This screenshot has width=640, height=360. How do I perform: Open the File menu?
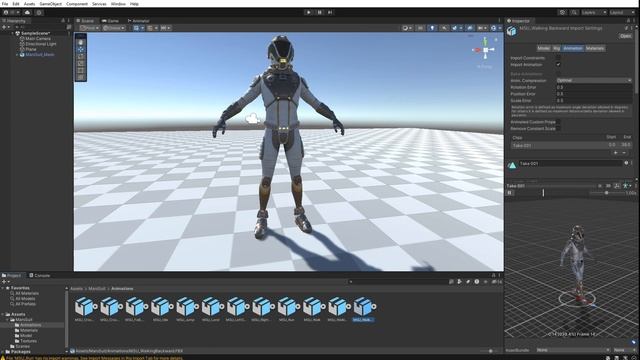pyautogui.click(x=5, y=4)
